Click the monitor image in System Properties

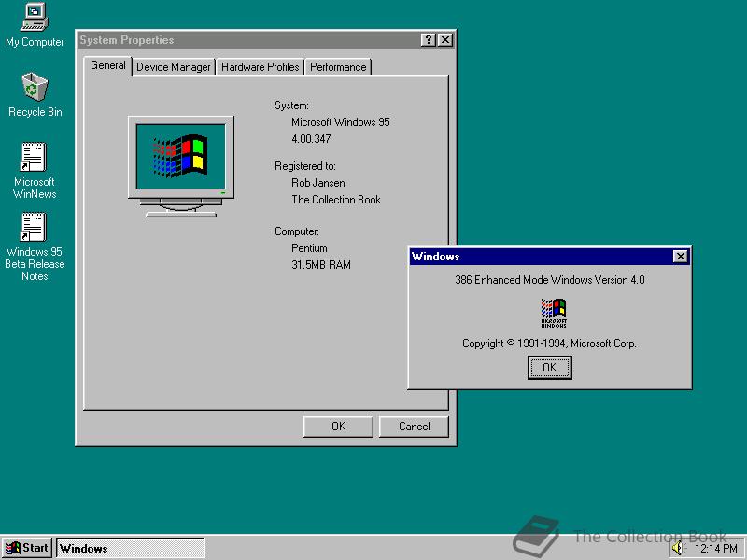[x=181, y=166]
